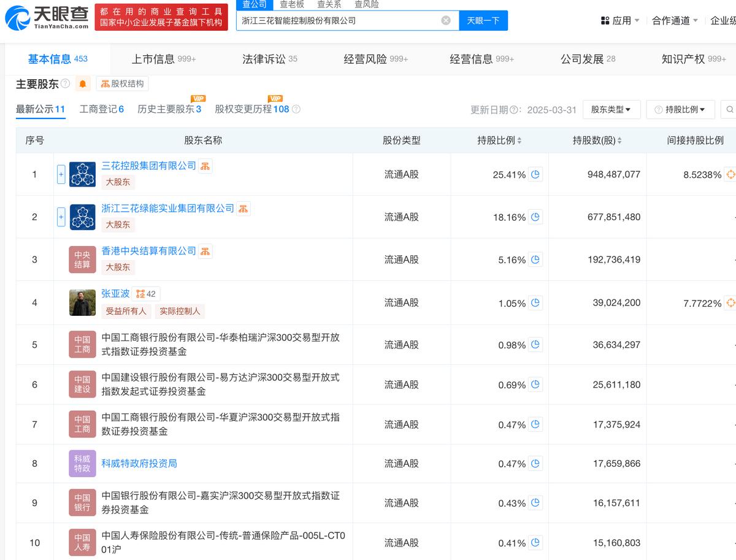Click pie chart icon next to 0.69%

pyautogui.click(x=535, y=385)
